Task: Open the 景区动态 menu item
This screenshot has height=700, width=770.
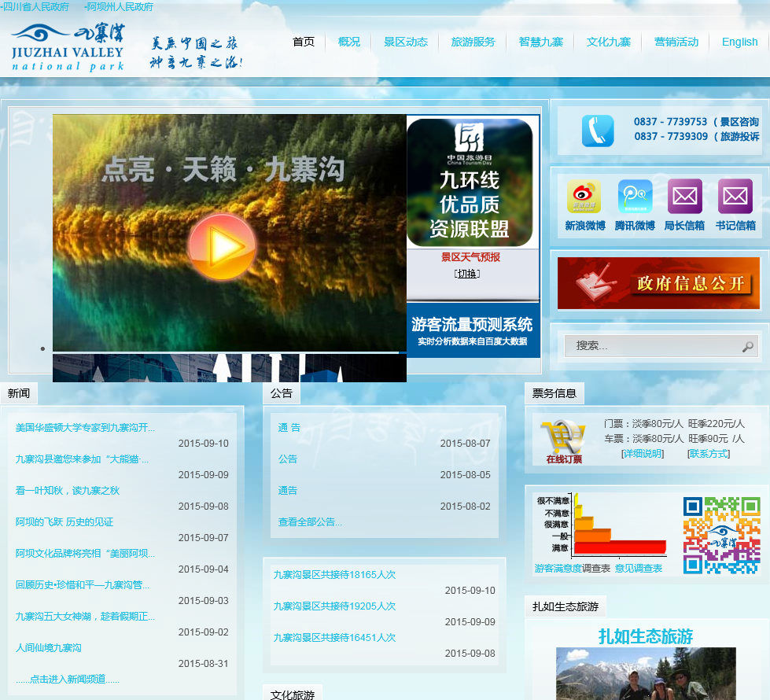Action: pos(406,42)
